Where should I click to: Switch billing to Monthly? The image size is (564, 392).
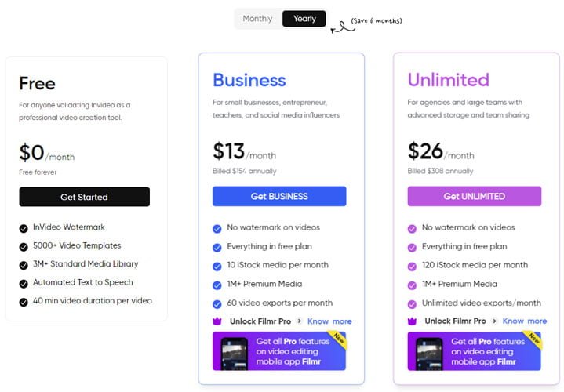[257, 19]
